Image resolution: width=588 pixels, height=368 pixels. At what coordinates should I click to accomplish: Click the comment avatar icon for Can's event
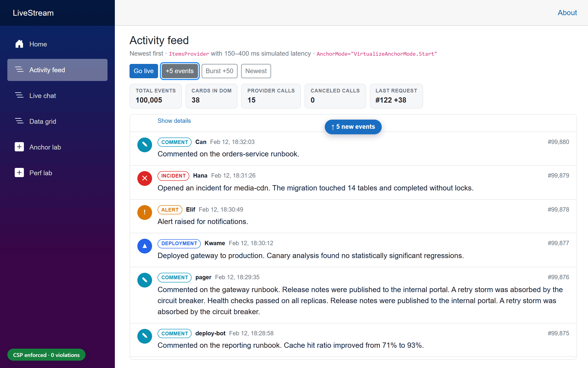144,145
